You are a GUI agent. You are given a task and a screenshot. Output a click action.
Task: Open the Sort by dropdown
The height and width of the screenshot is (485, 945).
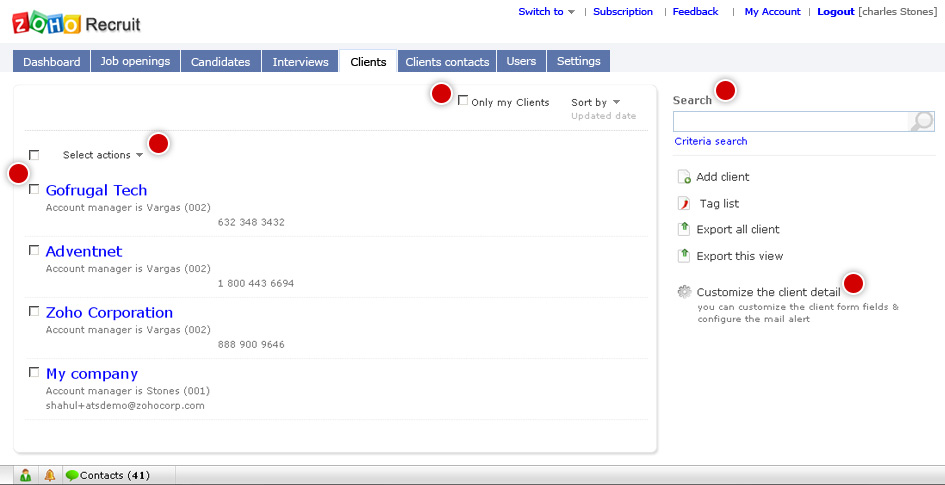pos(595,102)
